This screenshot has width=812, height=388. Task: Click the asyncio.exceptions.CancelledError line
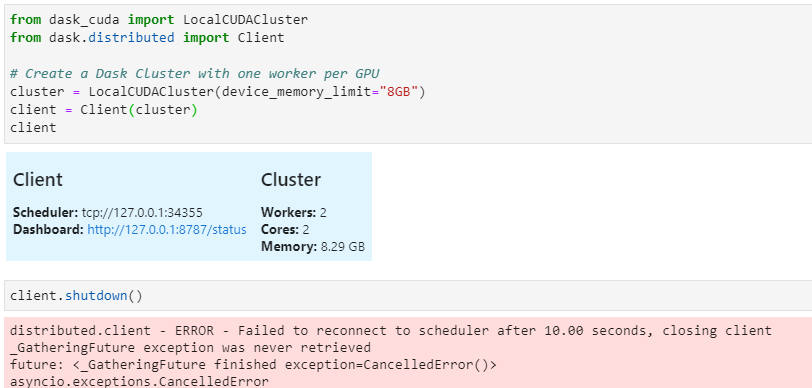point(139,382)
